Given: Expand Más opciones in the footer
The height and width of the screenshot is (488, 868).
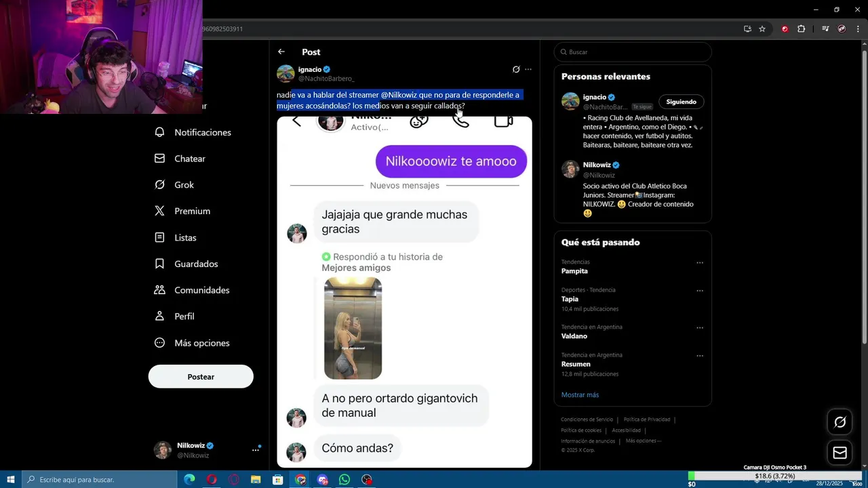Looking at the screenshot, I should (x=644, y=441).
